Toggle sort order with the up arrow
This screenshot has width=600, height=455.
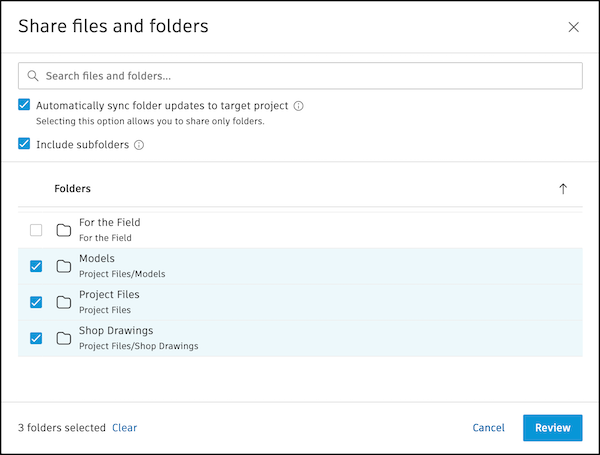(x=563, y=189)
